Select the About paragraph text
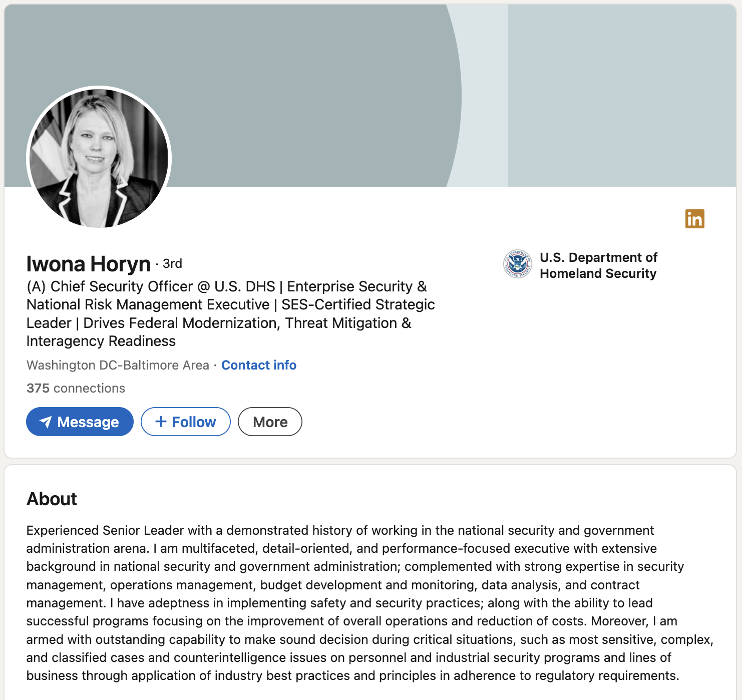The image size is (742, 700). (x=350, y=601)
